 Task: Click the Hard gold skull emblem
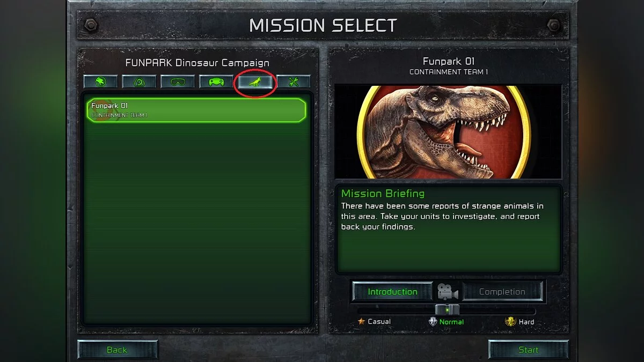(510, 322)
